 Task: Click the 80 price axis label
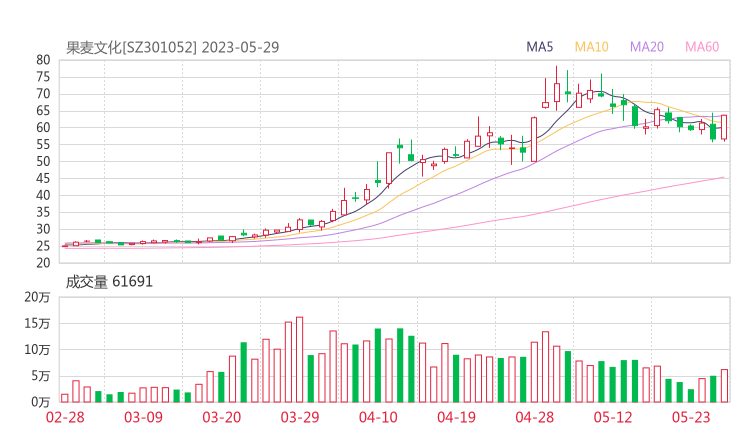(x=43, y=60)
